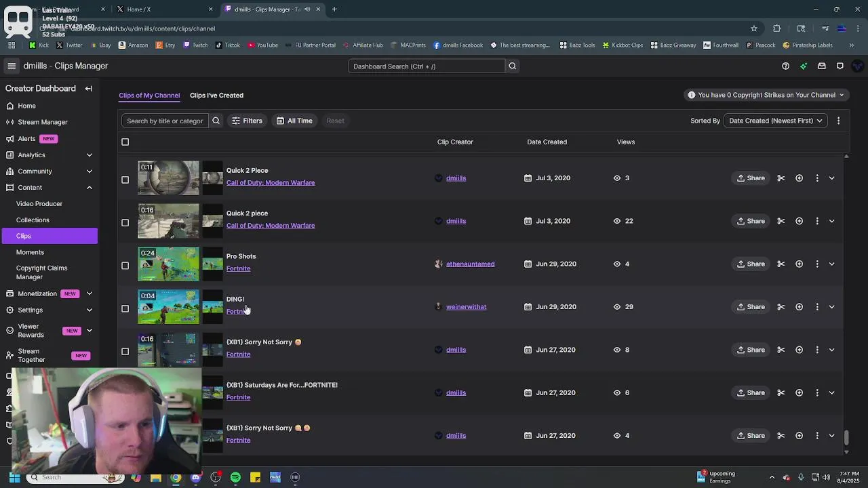Open Moments in sidebar
This screenshot has height=488, width=868.
point(30,252)
